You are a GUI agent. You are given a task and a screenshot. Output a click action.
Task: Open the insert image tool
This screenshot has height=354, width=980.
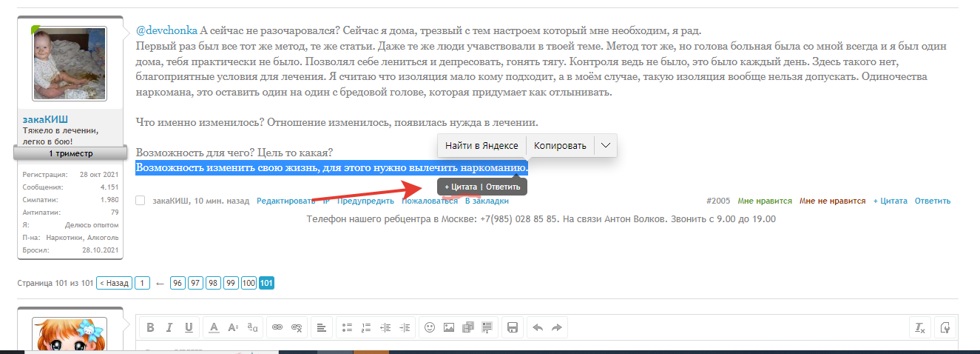pos(448,327)
